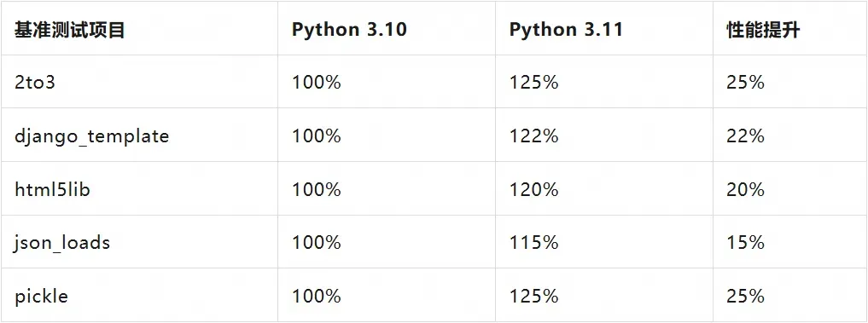Click the json_loads row label

[x=62, y=244]
